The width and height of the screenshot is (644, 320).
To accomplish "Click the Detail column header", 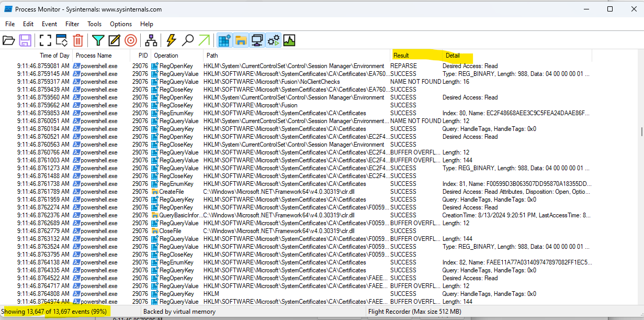I will (x=453, y=55).
